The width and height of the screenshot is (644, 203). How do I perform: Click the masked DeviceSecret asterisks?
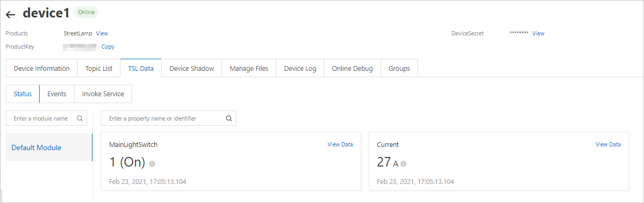pyautogui.click(x=519, y=33)
